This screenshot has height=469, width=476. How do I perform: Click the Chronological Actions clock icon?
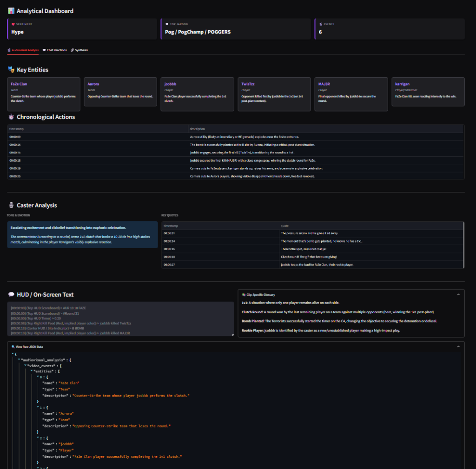(x=11, y=117)
